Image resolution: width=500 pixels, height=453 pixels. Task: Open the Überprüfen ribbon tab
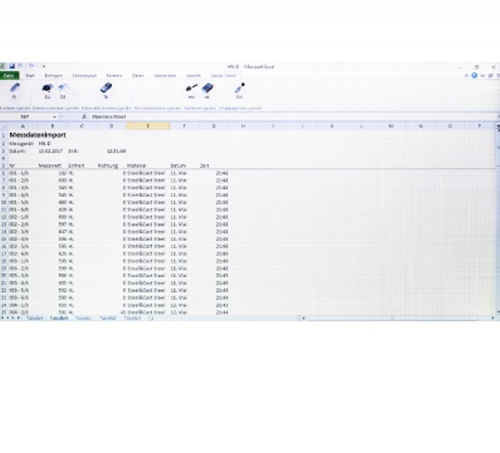(165, 76)
